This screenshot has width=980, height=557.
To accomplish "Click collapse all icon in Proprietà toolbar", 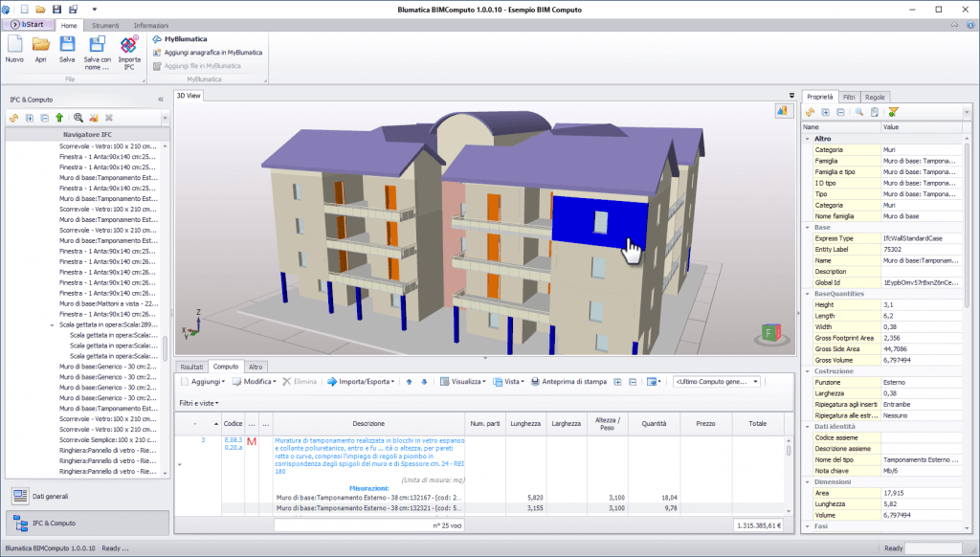I will [840, 112].
